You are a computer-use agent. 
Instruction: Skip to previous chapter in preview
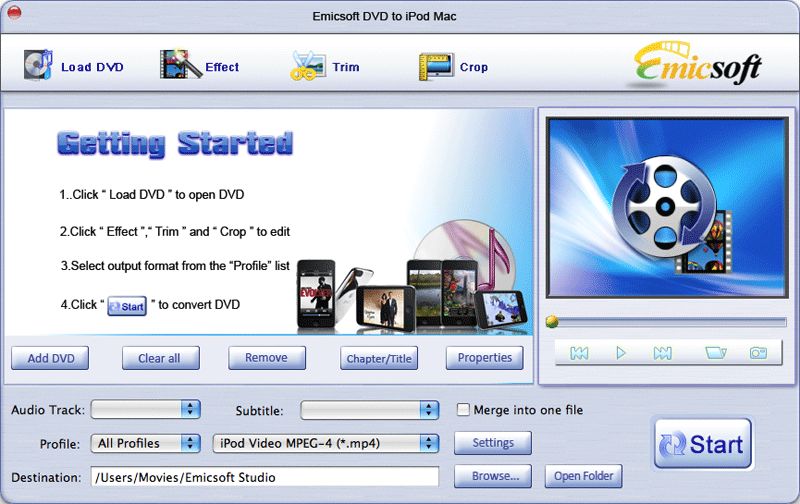pos(579,353)
